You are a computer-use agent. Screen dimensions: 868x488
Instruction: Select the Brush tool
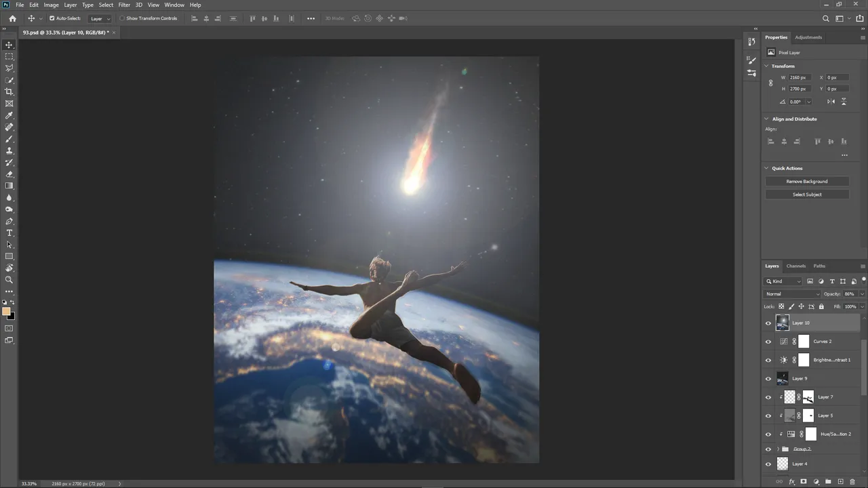[9, 139]
